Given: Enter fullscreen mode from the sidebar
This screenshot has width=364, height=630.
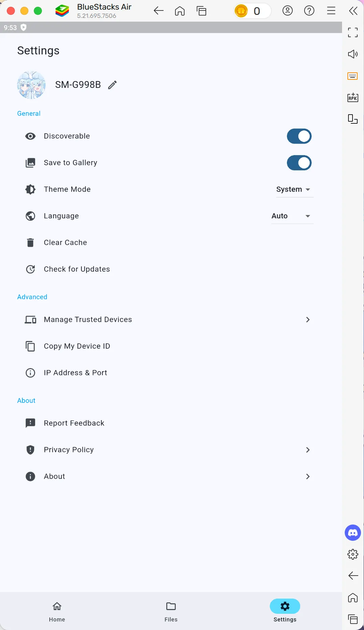Looking at the screenshot, I should pyautogui.click(x=353, y=32).
